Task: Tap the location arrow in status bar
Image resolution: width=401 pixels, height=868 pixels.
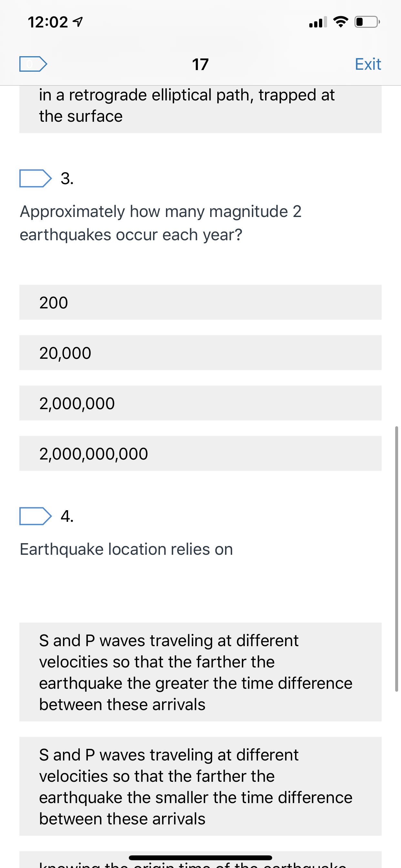Action: [x=78, y=22]
